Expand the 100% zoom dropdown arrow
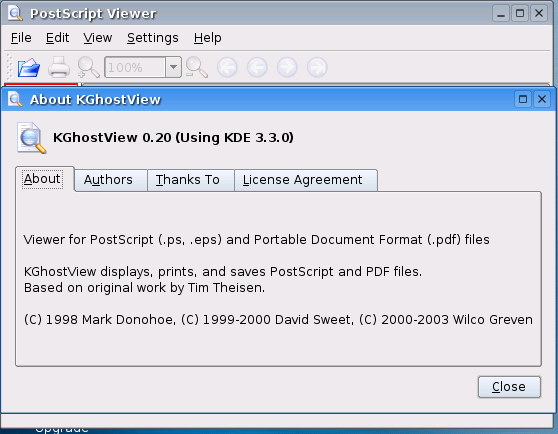 coord(173,67)
